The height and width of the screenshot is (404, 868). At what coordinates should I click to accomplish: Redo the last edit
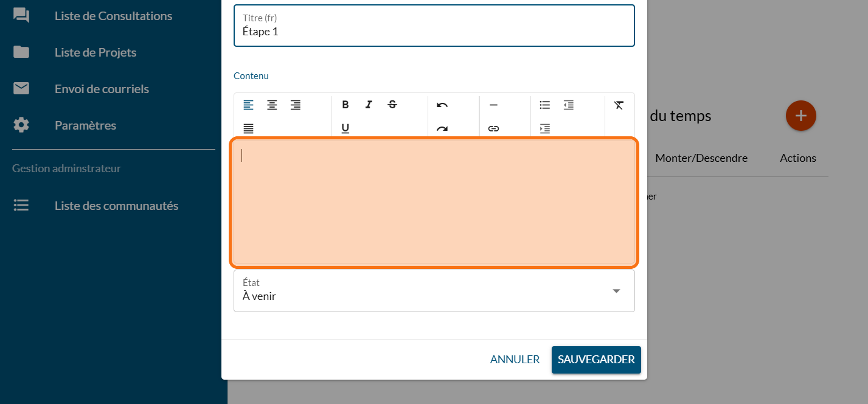(442, 128)
